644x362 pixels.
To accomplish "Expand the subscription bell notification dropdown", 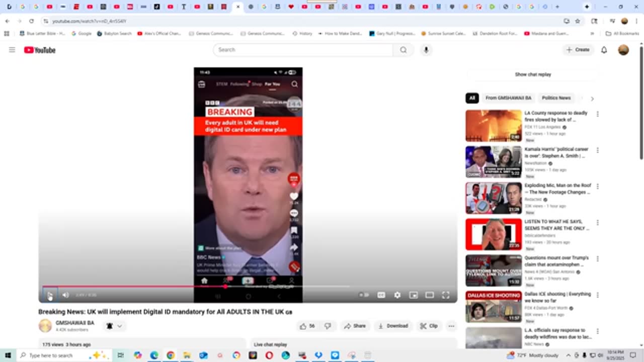I will click(114, 326).
